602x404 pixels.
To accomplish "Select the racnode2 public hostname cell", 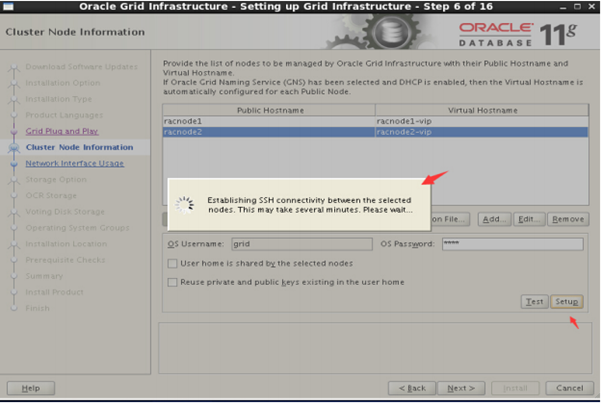I will pyautogui.click(x=269, y=132).
